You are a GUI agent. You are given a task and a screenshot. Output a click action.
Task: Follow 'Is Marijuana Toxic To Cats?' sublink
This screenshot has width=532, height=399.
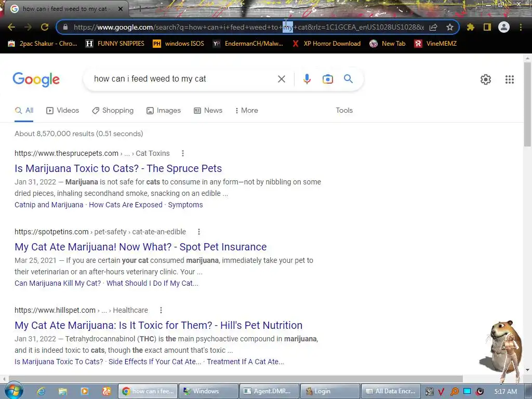59,362
